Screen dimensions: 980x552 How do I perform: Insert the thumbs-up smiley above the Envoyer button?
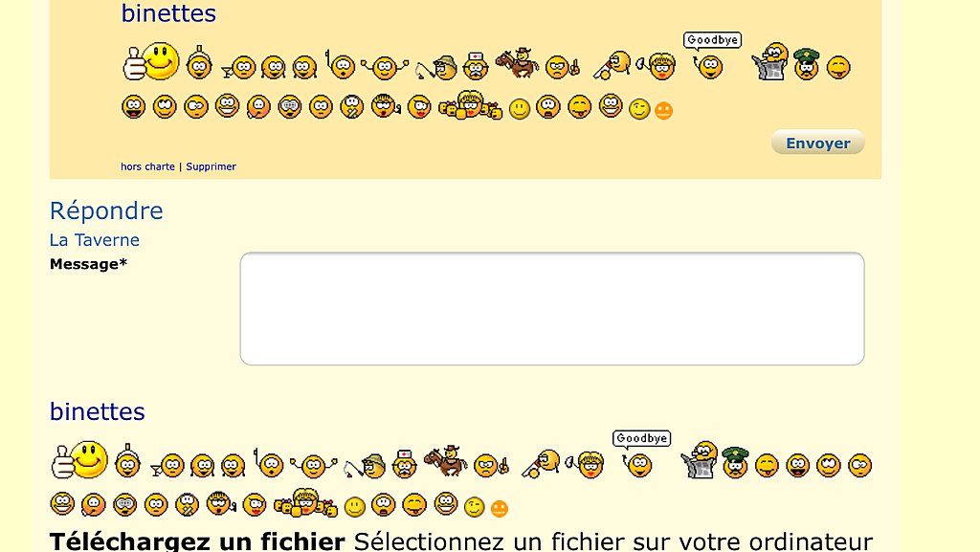click(151, 61)
